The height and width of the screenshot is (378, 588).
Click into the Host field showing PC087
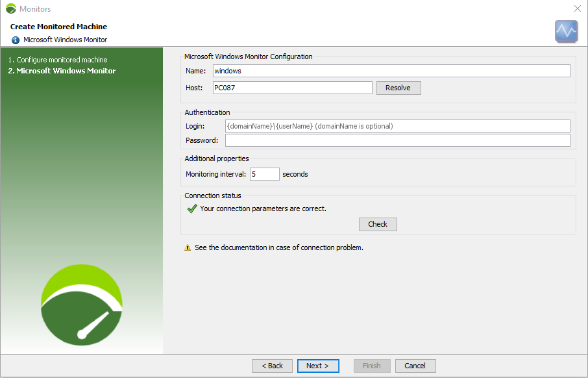coord(292,88)
